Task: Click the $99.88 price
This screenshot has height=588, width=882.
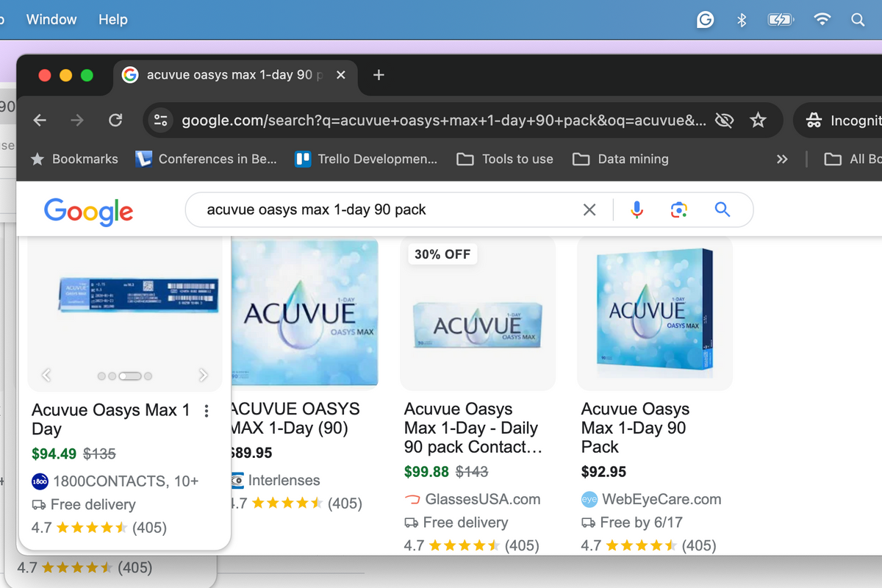Action: (x=427, y=472)
